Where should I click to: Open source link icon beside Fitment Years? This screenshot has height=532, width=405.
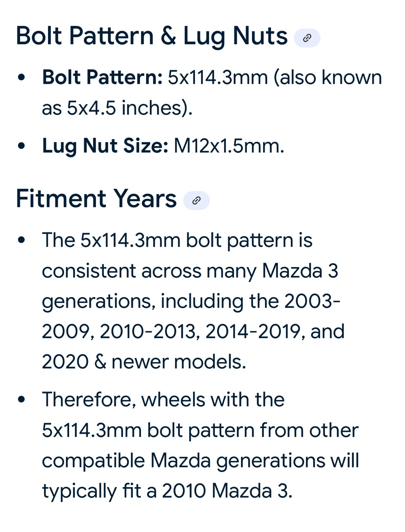tap(196, 200)
